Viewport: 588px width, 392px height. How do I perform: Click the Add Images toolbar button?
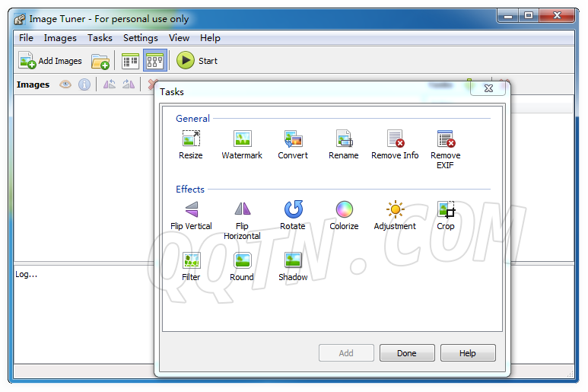pos(50,61)
